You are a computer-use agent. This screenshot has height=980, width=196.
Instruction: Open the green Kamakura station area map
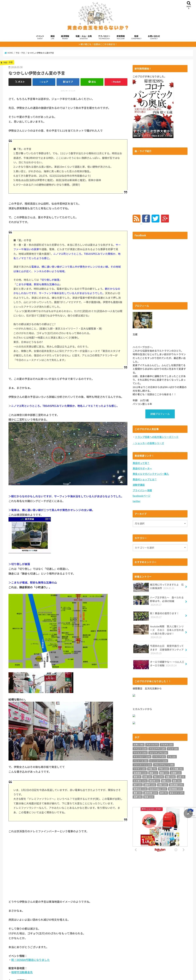tap(58, 631)
